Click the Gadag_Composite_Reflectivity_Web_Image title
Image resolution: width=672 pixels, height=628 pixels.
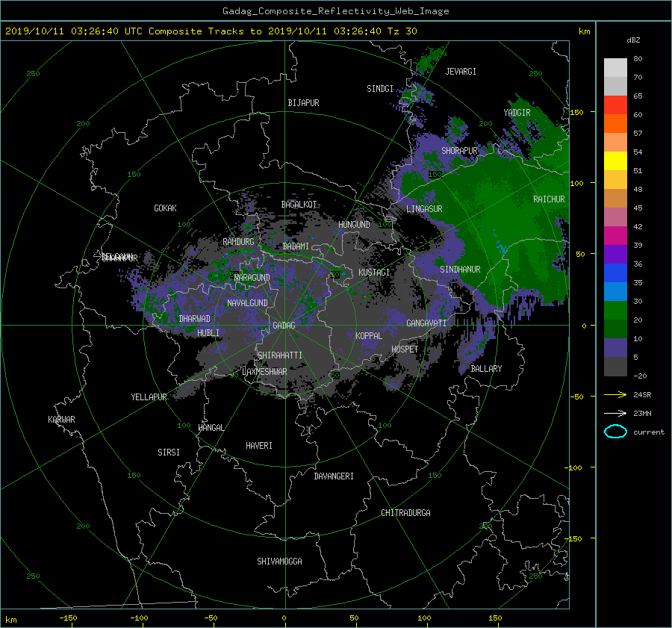[335, 11]
